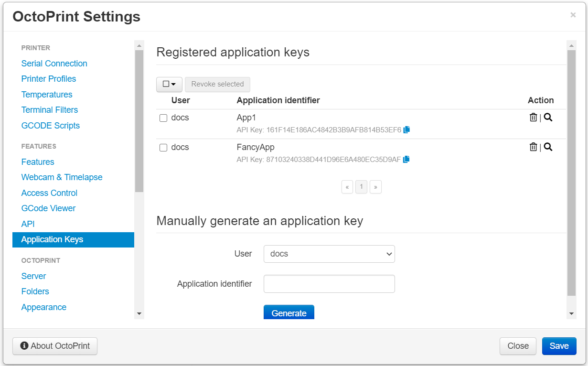Screen dimensions: 588x366
Task: Click the Revoke selected button
Action: tap(217, 84)
